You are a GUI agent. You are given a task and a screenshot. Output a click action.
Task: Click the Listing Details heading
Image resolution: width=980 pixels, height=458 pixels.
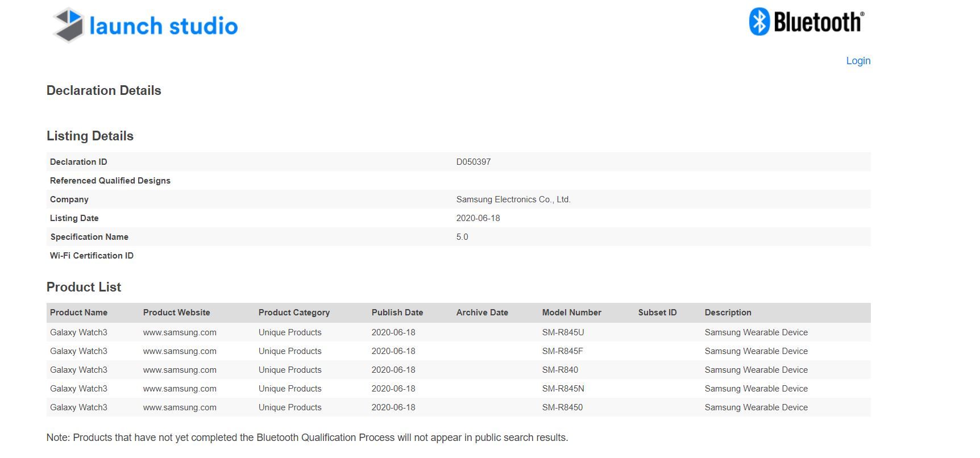[x=90, y=136]
